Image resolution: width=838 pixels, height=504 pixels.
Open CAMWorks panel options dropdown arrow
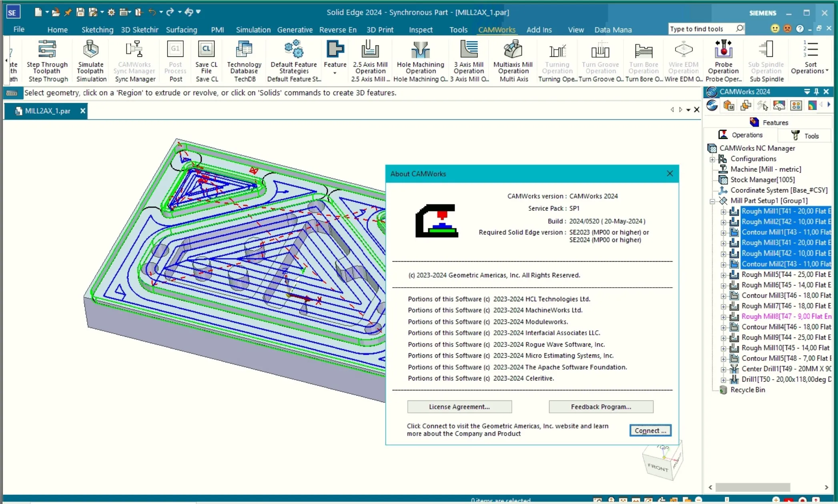pos(807,92)
